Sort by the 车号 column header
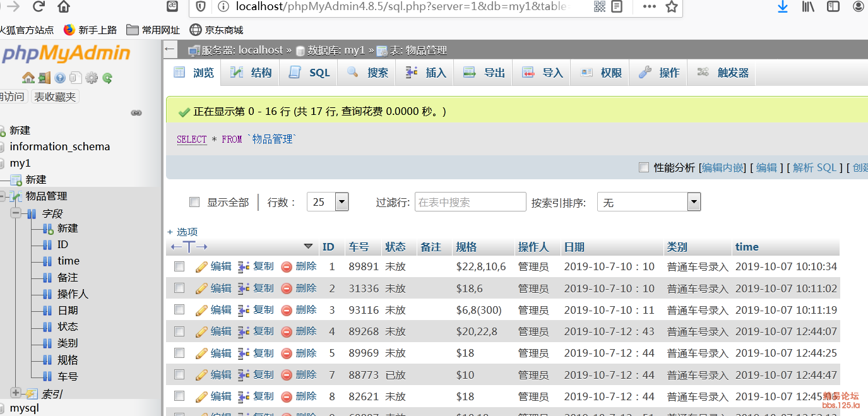Image resolution: width=868 pixels, height=416 pixels. tap(359, 247)
